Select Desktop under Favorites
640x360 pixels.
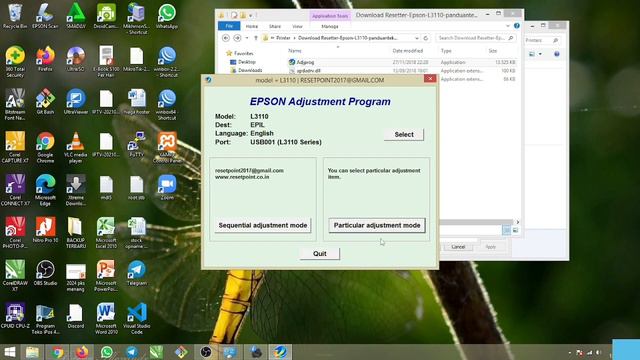tap(247, 62)
